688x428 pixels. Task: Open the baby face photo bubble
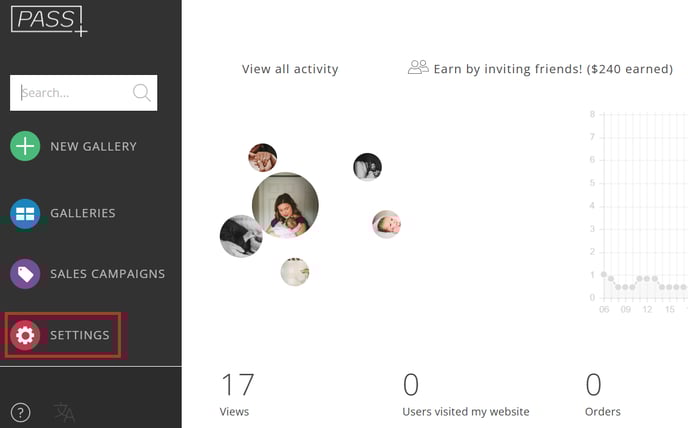387,224
